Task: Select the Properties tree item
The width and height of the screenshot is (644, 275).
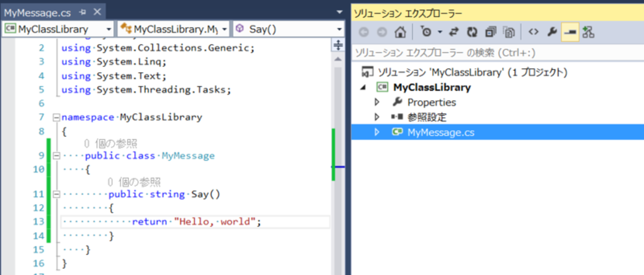Action: [431, 102]
